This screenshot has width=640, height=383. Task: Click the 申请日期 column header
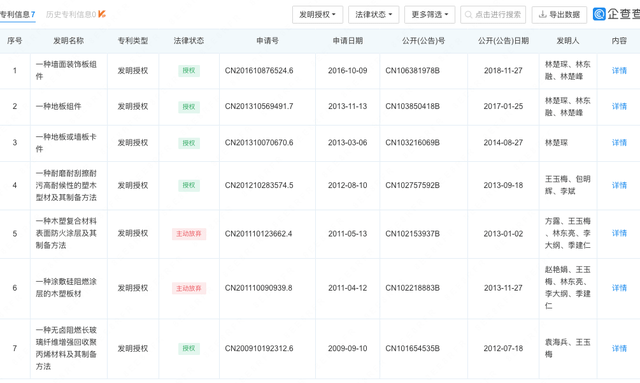348,41
